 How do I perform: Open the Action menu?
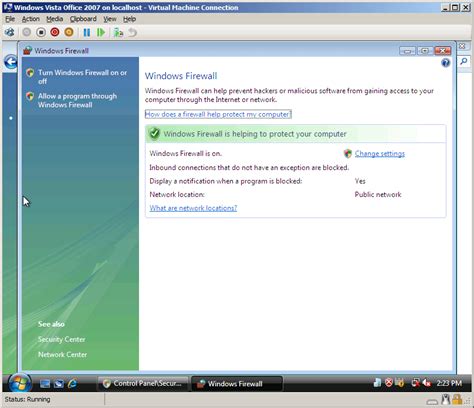click(31, 19)
